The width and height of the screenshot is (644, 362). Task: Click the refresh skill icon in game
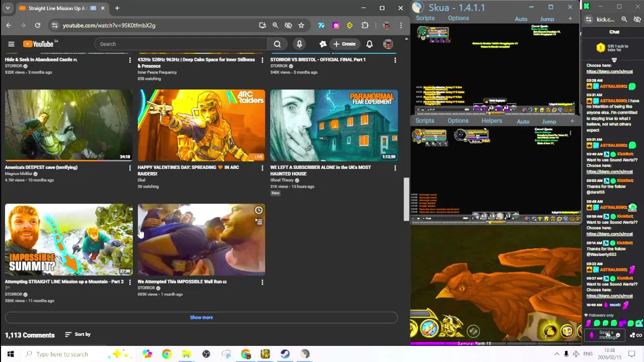tap(473, 331)
